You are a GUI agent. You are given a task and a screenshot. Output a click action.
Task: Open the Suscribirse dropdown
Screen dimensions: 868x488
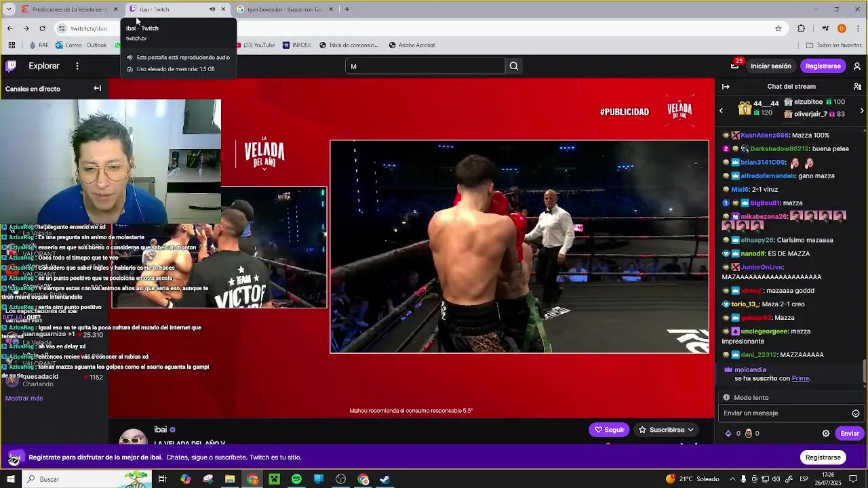click(x=666, y=430)
